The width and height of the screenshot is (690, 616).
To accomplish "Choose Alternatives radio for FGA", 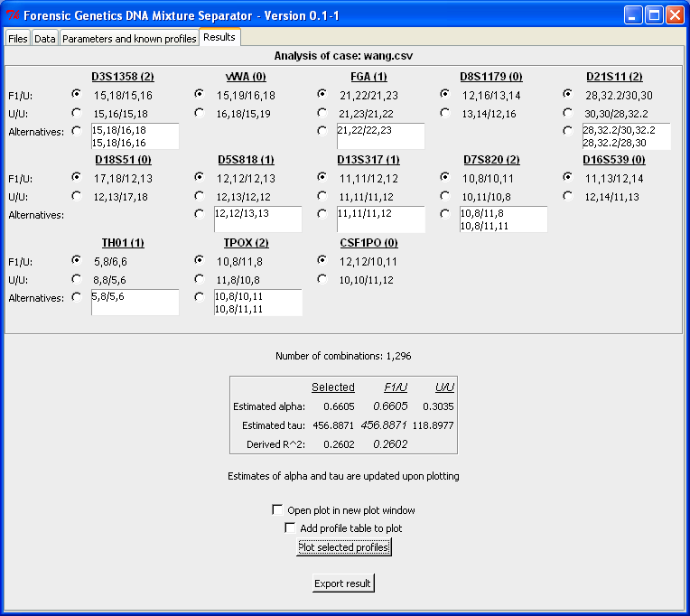I will (322, 131).
